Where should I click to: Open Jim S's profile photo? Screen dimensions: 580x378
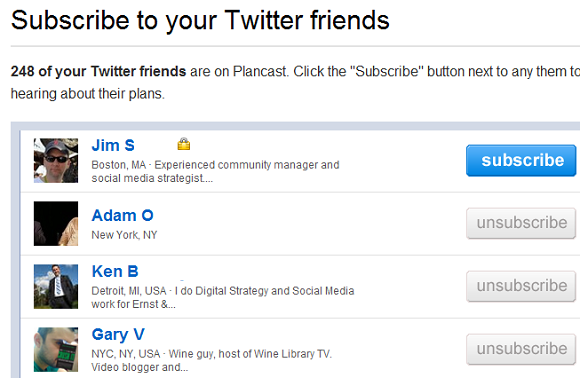(x=56, y=161)
